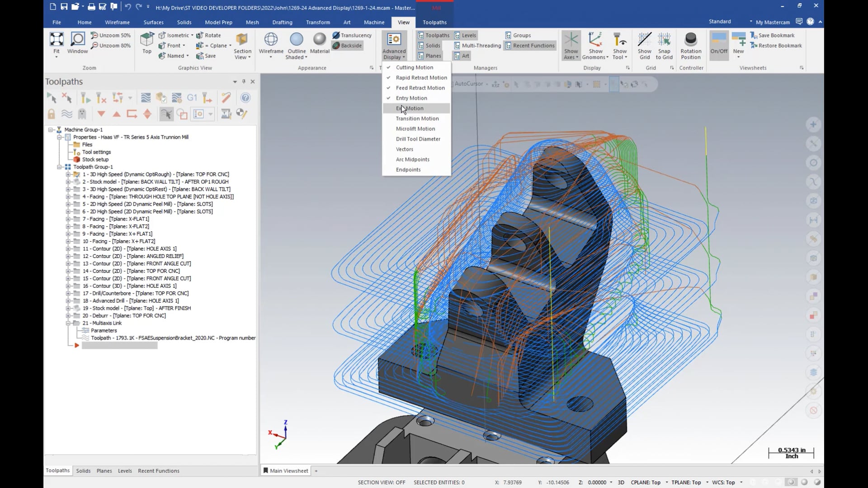Toggle Feed Retract Motion visibility
Screen dimensions: 868x488
click(x=421, y=88)
